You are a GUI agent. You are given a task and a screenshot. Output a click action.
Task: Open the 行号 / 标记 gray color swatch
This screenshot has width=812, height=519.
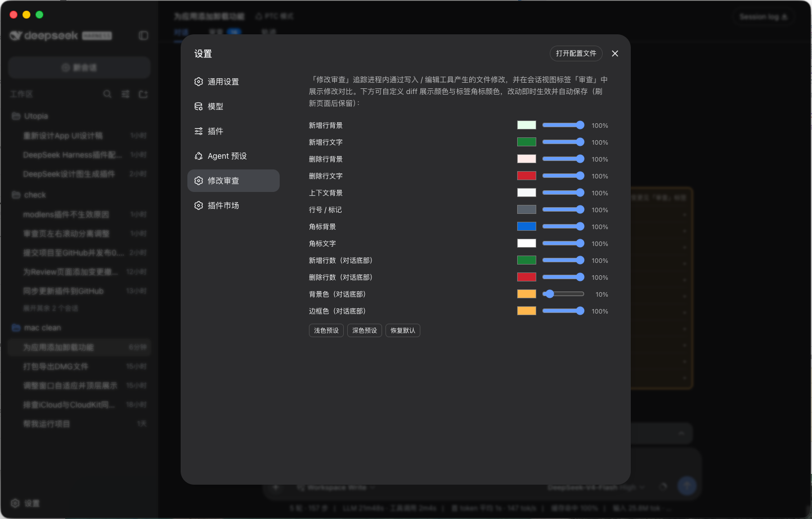pyautogui.click(x=527, y=209)
